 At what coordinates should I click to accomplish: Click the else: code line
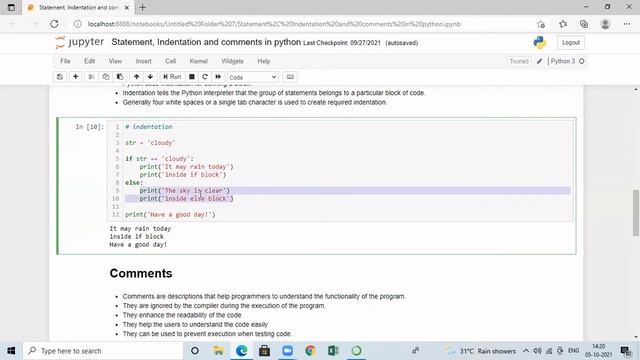pos(134,182)
